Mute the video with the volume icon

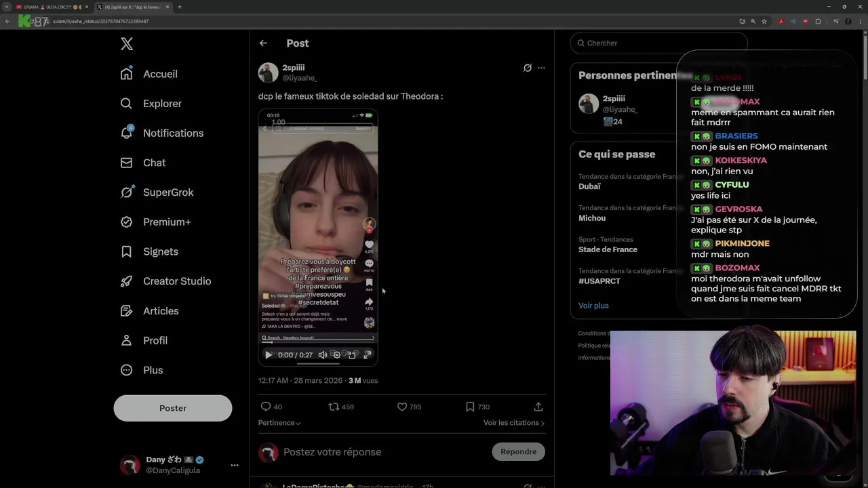click(x=323, y=354)
